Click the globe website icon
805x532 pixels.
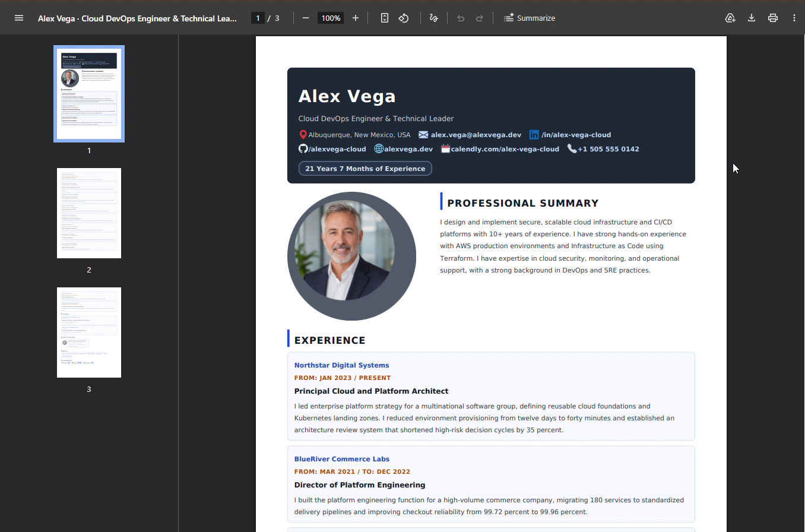point(379,149)
